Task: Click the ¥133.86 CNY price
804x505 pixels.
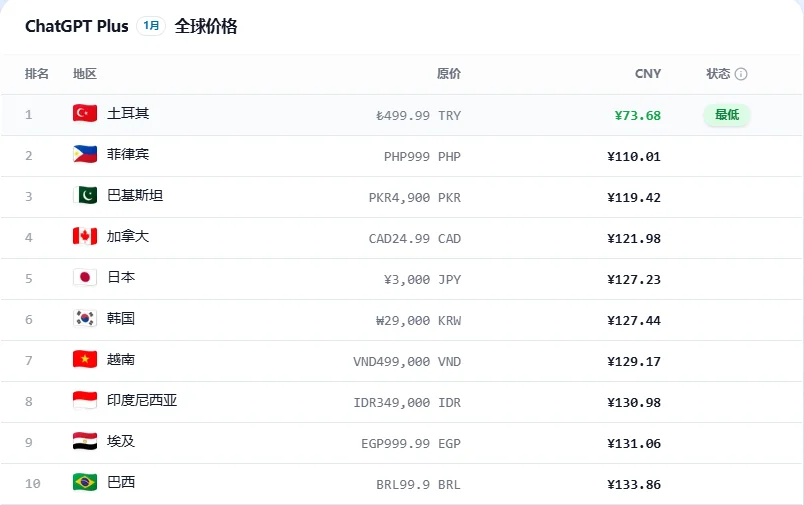Action: (x=634, y=485)
